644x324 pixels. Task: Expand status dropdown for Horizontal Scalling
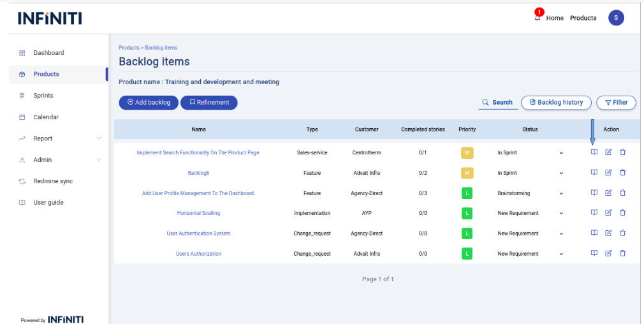561,213
